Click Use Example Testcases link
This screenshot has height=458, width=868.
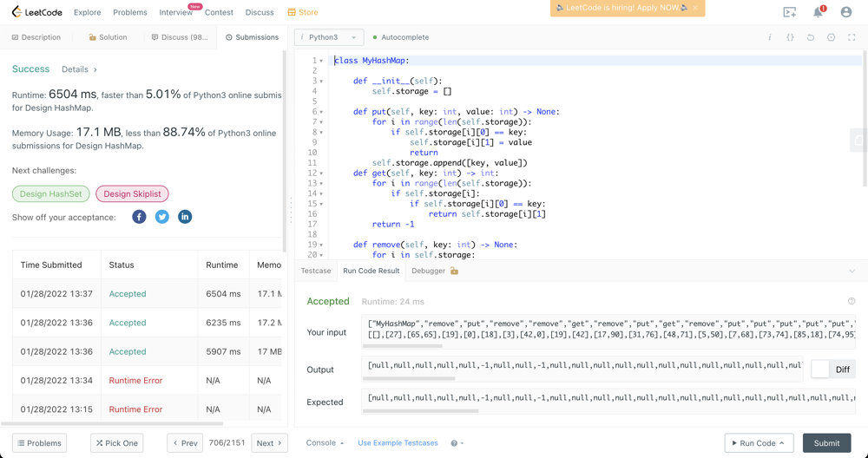click(398, 443)
